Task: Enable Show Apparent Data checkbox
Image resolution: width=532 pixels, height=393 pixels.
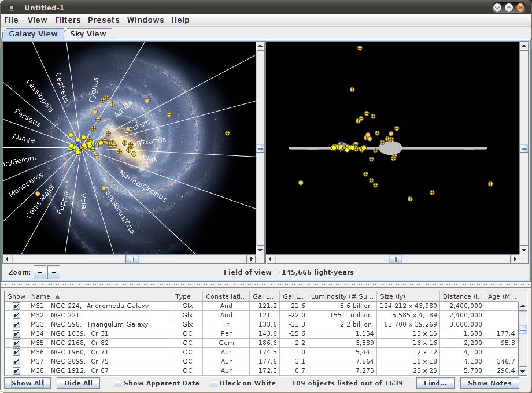Action: (x=117, y=383)
